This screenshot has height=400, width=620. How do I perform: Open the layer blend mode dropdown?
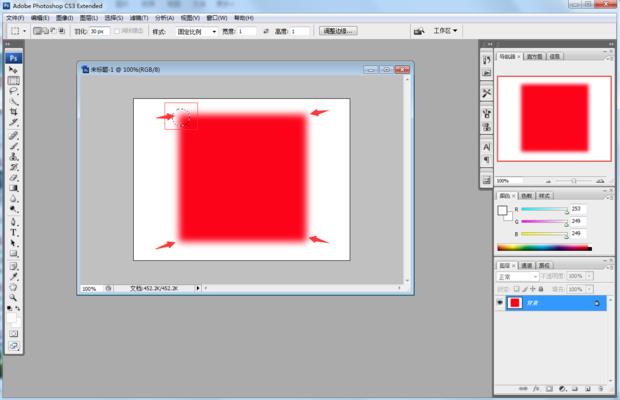(518, 275)
